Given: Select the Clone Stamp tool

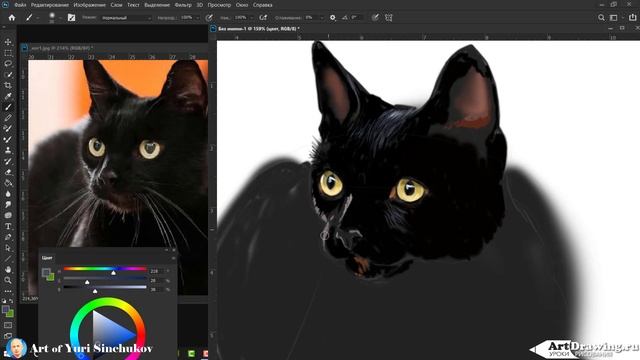Looking at the screenshot, I should point(8,150).
